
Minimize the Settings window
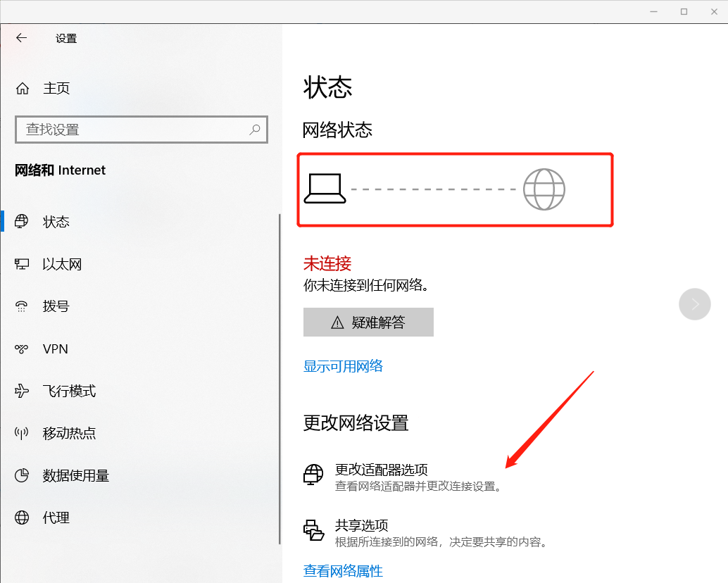[653, 11]
